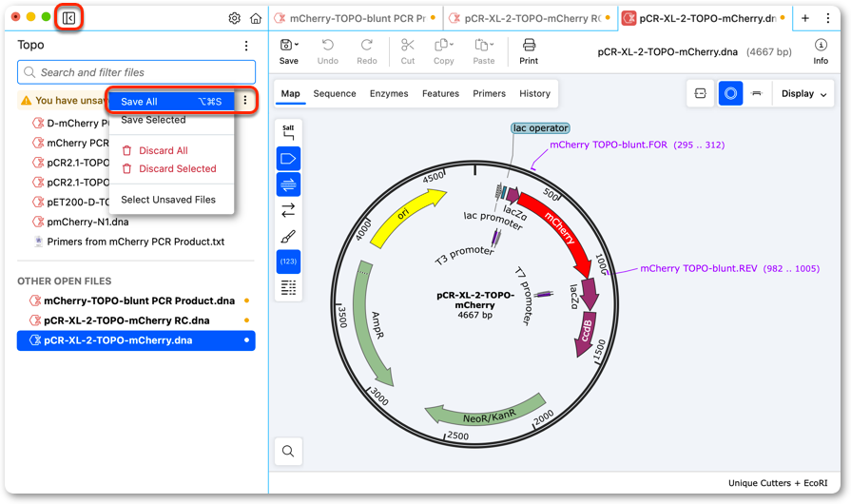Switch to the Map tab
This screenshot has height=504, width=851.
pos(290,94)
